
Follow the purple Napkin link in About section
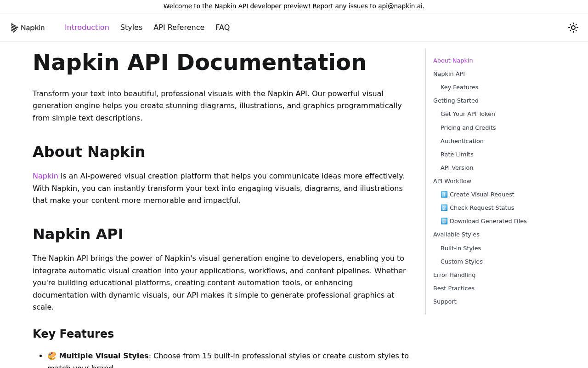pyautogui.click(x=45, y=176)
